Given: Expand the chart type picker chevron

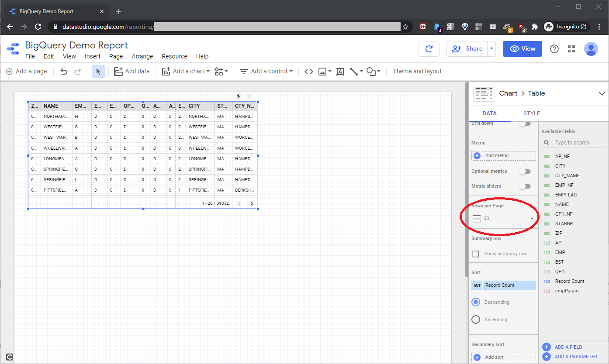Looking at the screenshot, I should click(602, 93).
